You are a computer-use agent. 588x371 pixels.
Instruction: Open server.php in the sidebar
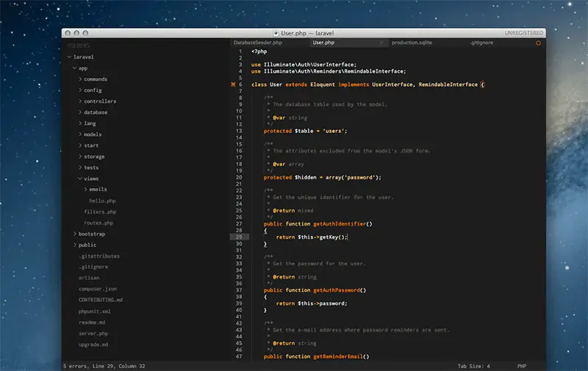(93, 334)
